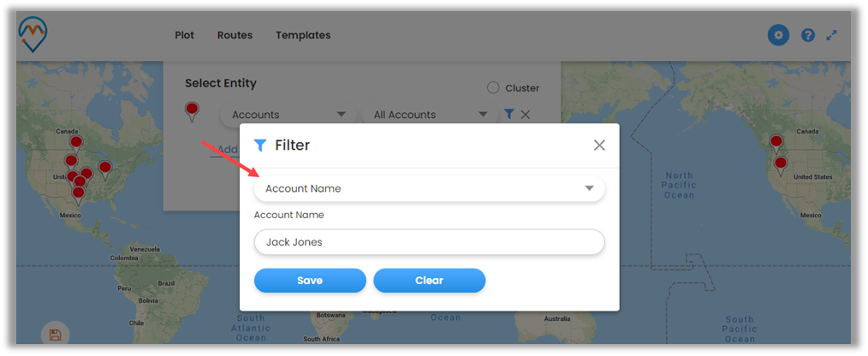This screenshot has width=868, height=356.
Task: Open the Templates menu
Action: coord(303,35)
